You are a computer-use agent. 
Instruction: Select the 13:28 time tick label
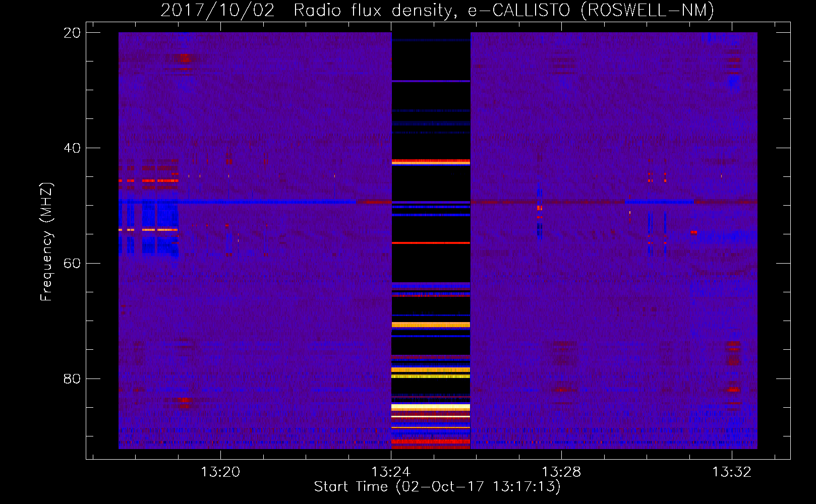[x=561, y=472]
